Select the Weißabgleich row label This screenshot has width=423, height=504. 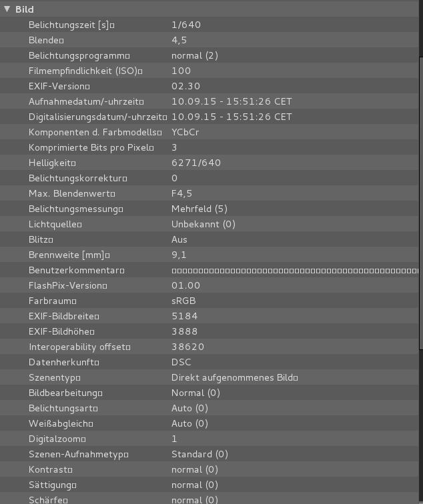click(61, 423)
